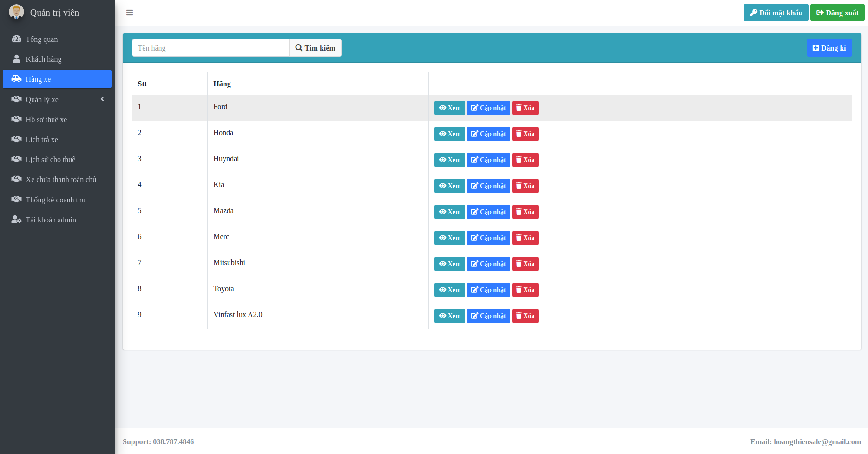Viewport: 868px width, 454px height.
Task: Click the car icon beside Hãng xe
Action: 16,79
